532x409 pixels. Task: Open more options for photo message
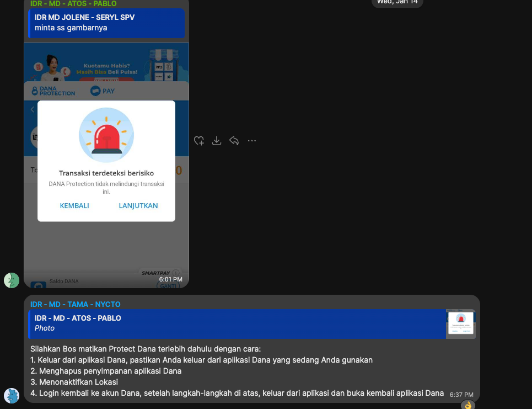[x=252, y=141]
